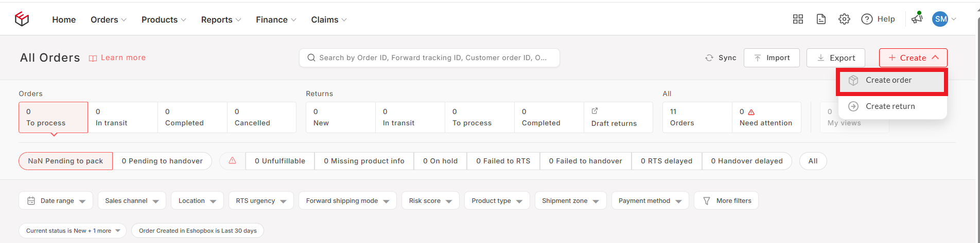Click the Export button
980x243 pixels.
click(x=835, y=58)
